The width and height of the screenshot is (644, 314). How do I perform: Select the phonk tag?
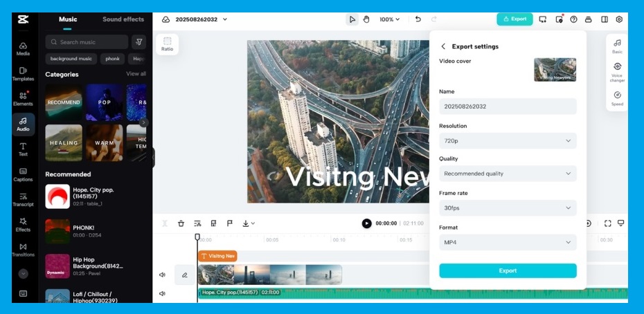pos(113,59)
